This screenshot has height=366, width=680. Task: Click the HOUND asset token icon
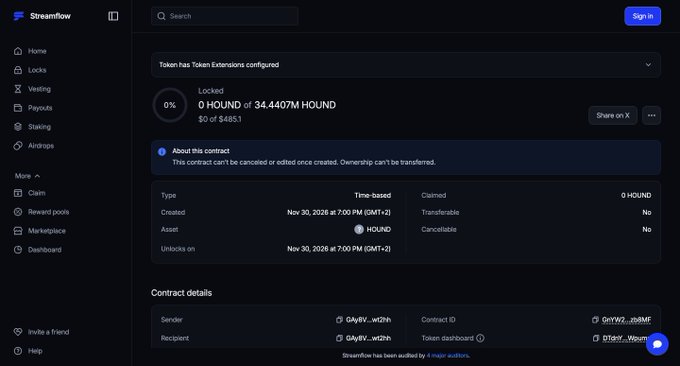[359, 229]
